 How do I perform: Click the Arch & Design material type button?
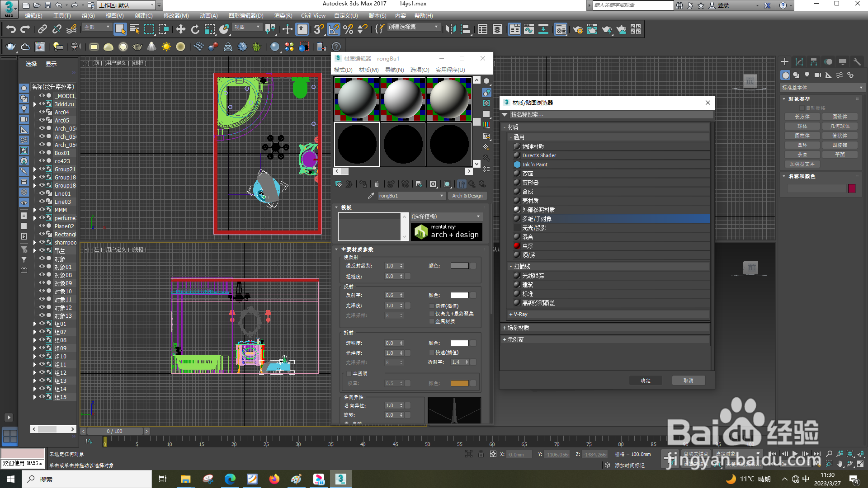click(x=467, y=196)
